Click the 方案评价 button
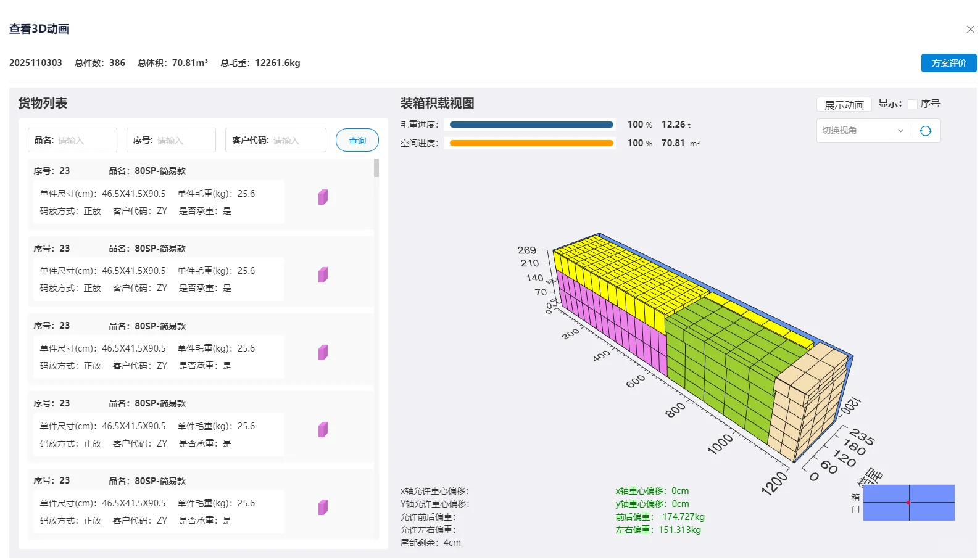980x560 pixels. (949, 63)
